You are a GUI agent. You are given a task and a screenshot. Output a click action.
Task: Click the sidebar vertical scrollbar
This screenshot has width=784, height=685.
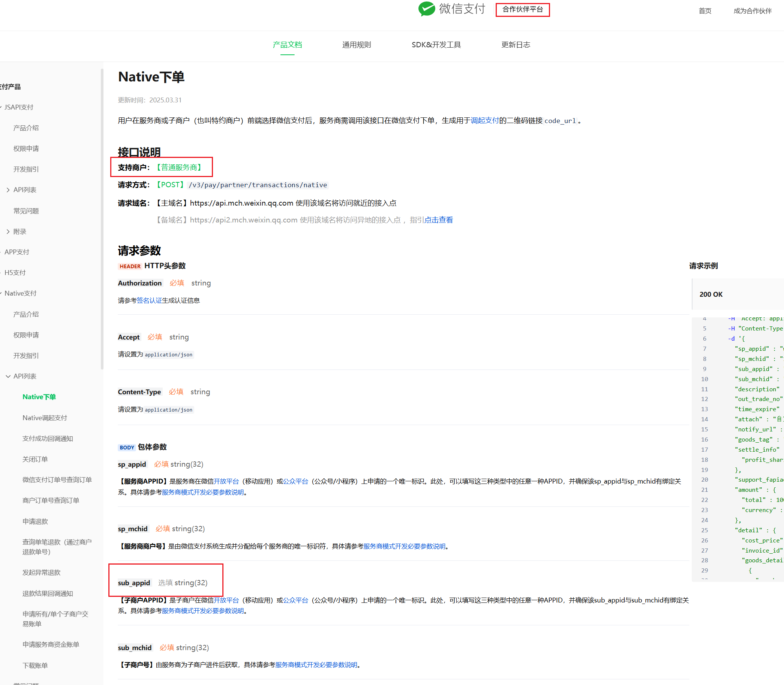click(102, 219)
